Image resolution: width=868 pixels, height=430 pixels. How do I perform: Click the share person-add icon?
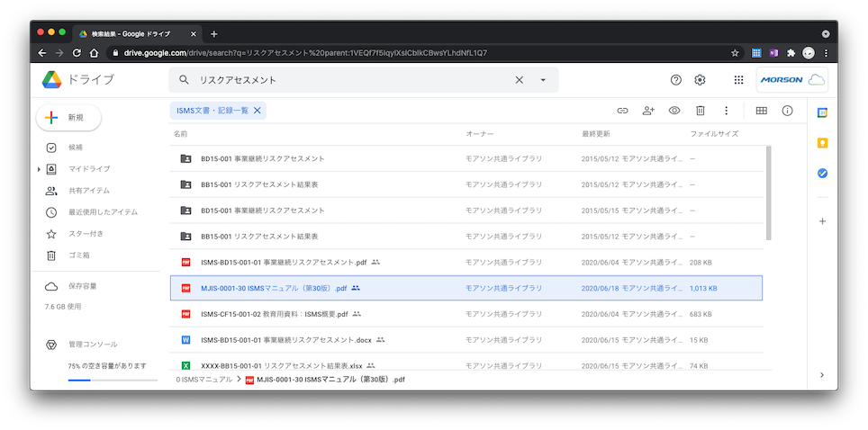[x=648, y=111]
